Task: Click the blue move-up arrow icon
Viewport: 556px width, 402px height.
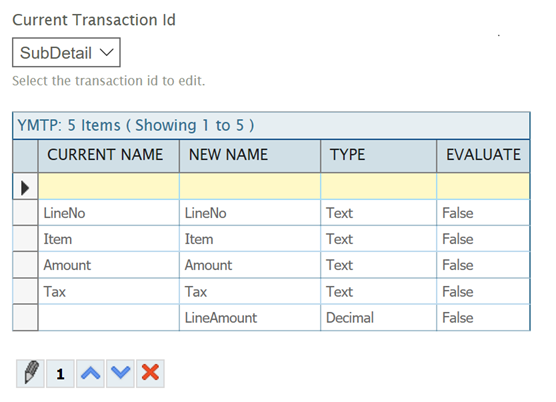Action: [x=90, y=374]
